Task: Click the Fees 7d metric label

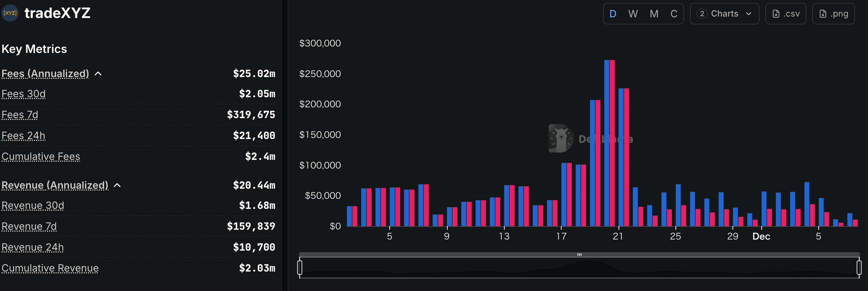Action: [20, 115]
